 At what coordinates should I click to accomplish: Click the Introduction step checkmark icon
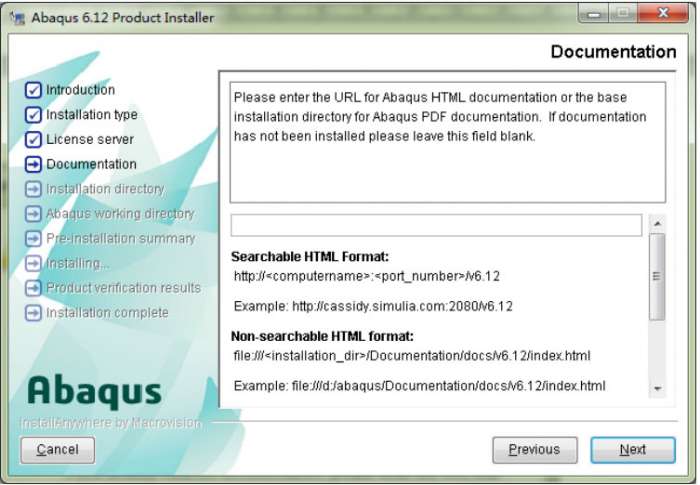point(33,90)
